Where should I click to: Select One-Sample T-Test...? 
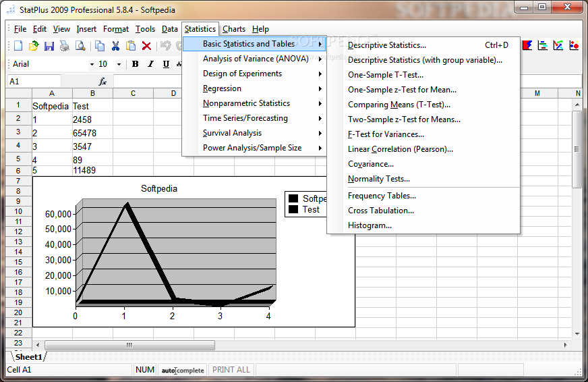click(x=423, y=75)
